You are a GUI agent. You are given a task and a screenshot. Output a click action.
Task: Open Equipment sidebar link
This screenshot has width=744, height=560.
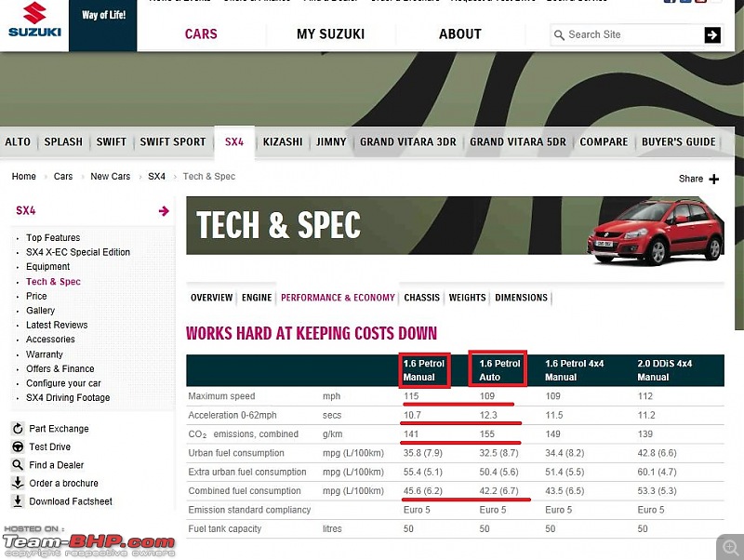point(48,267)
